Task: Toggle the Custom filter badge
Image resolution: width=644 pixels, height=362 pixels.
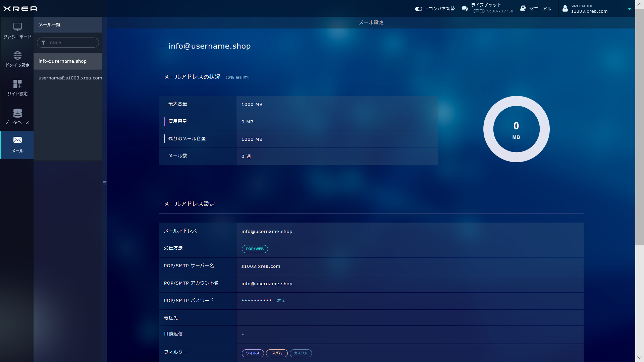Action: [301, 353]
